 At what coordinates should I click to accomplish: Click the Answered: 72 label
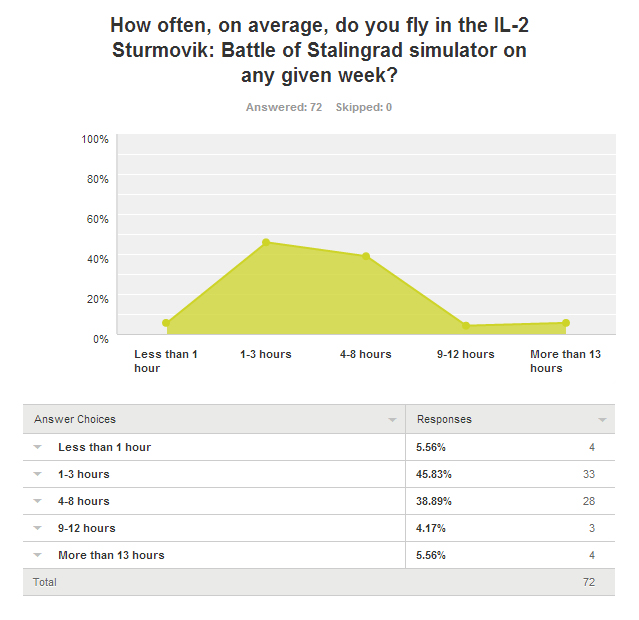[284, 107]
